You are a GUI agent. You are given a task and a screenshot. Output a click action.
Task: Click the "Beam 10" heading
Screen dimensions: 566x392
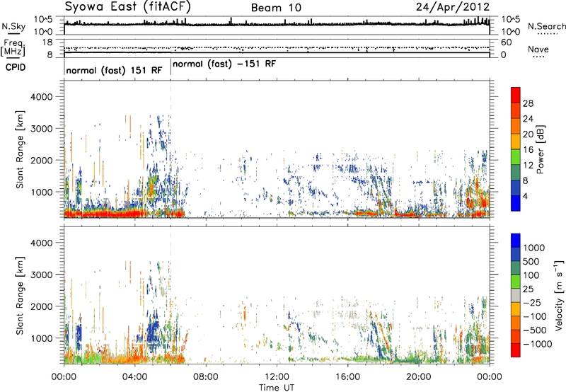coord(276,8)
